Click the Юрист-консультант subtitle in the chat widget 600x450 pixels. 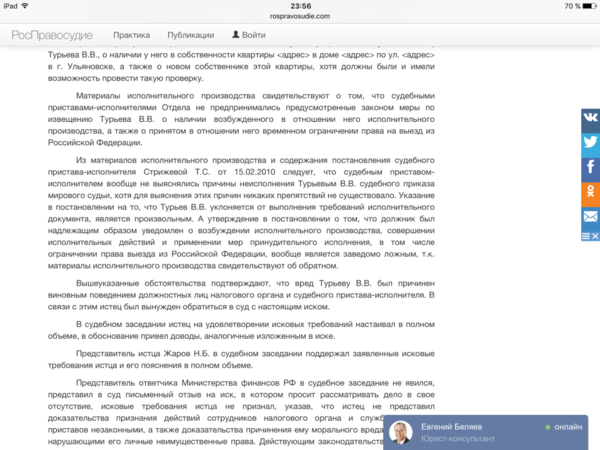pos(456,439)
